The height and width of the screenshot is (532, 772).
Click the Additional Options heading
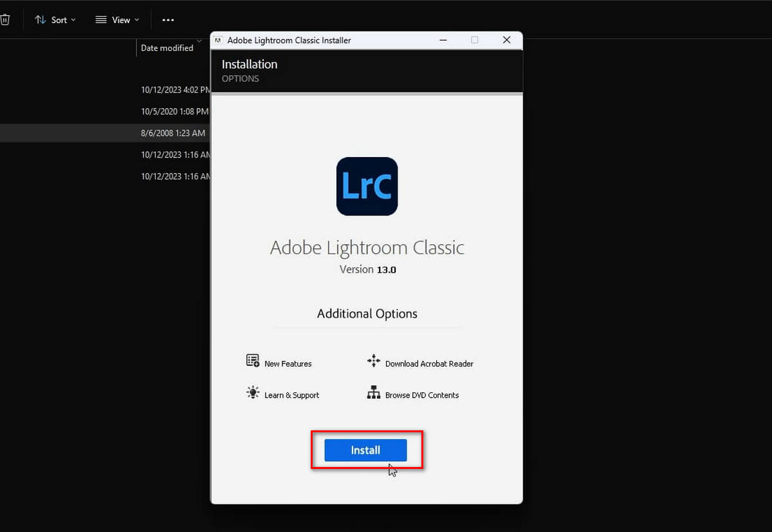(367, 314)
